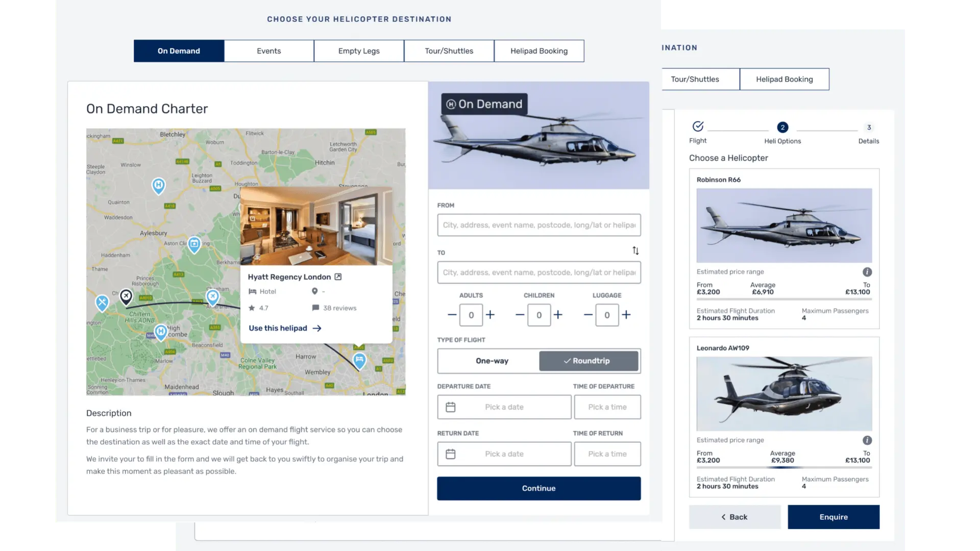Switch to the Empty Legs tab

click(359, 51)
